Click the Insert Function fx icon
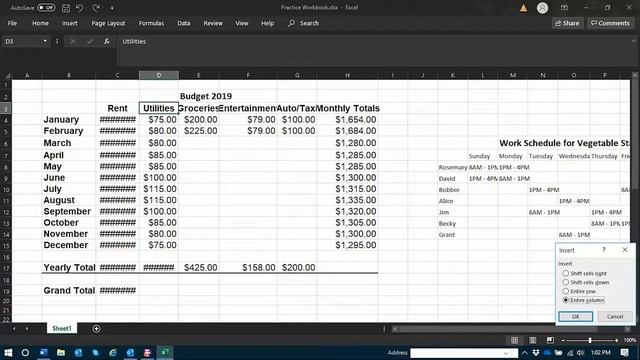Screen dimensions: 640x360 107,41
